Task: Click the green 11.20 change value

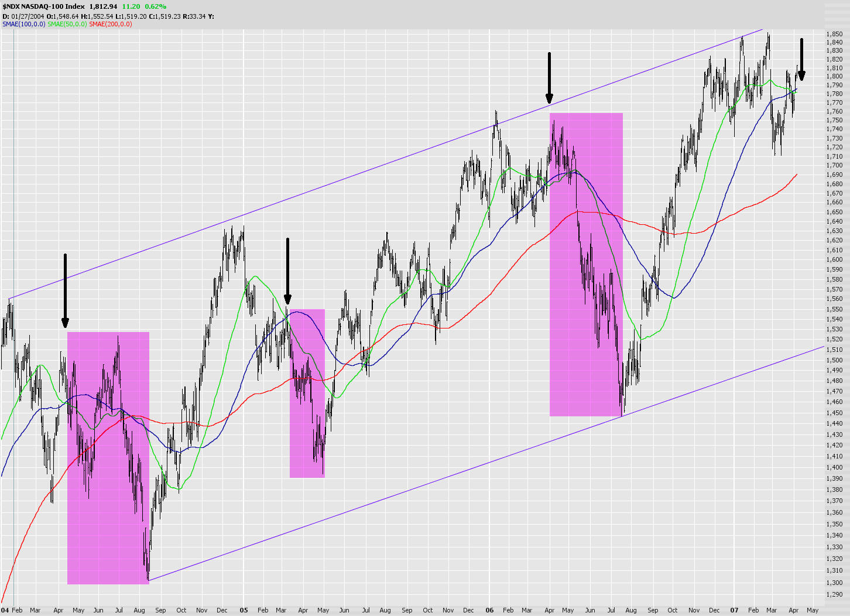Action: point(131,6)
